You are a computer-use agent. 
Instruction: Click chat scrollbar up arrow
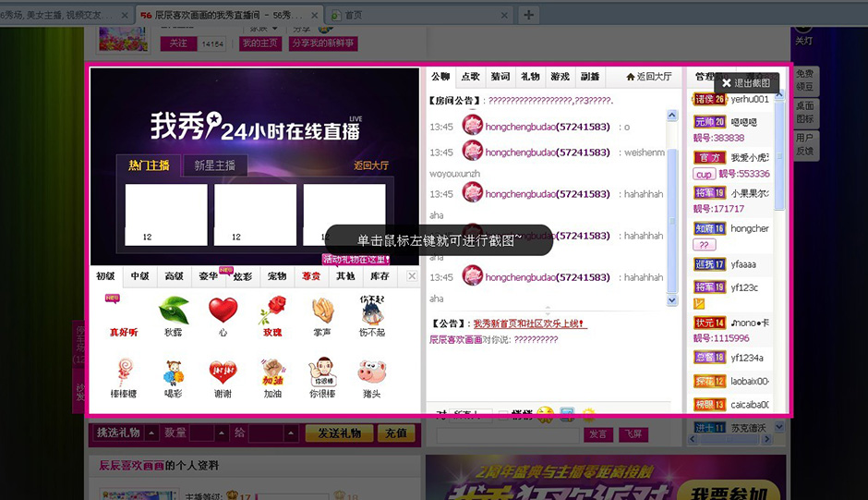[x=672, y=116]
